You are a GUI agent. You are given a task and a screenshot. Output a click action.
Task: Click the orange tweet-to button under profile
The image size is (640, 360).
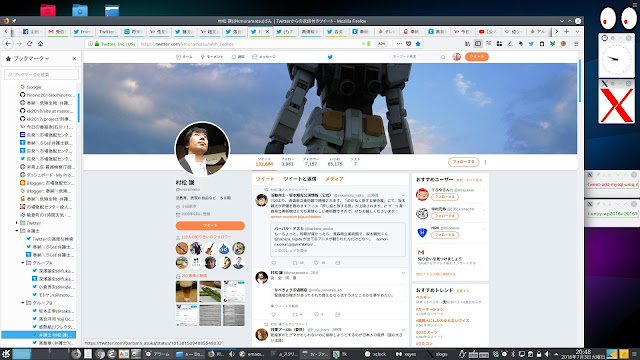[x=210, y=225]
